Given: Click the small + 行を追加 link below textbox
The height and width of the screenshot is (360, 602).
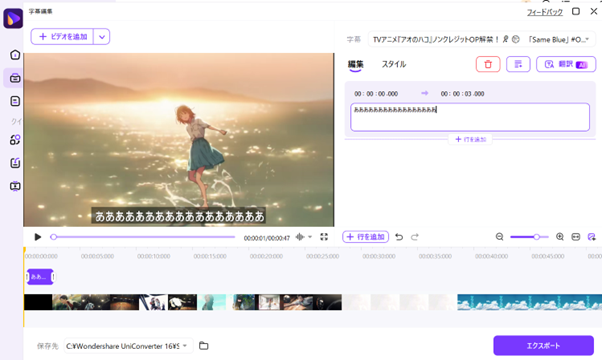Looking at the screenshot, I should (x=470, y=139).
